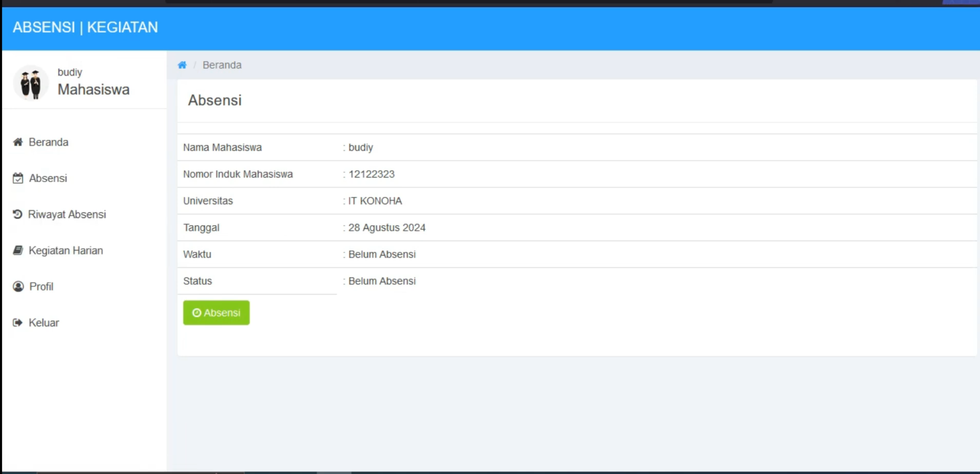Click the Universitas label
980x474 pixels.
click(208, 201)
